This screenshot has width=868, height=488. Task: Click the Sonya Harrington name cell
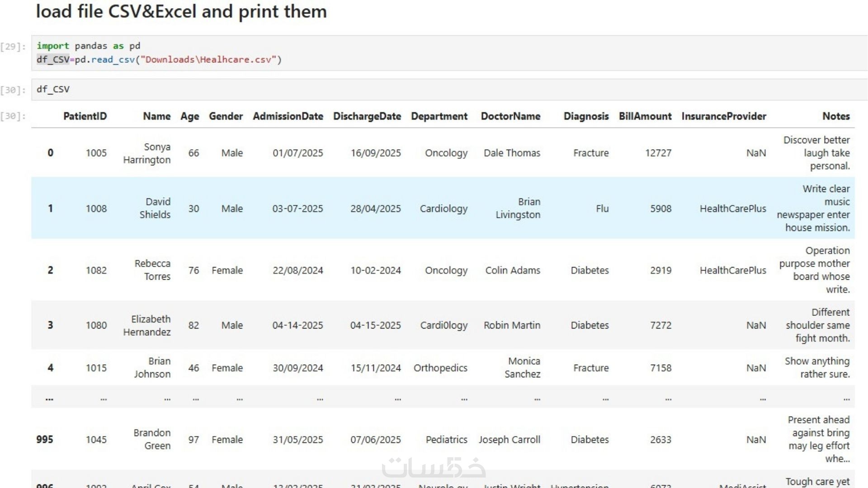click(x=147, y=153)
